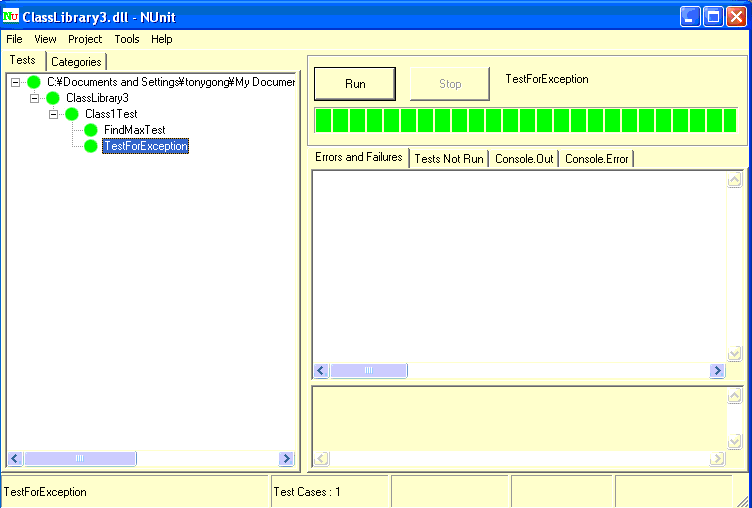Collapse the ClassLibrary3 tree node

click(35, 98)
